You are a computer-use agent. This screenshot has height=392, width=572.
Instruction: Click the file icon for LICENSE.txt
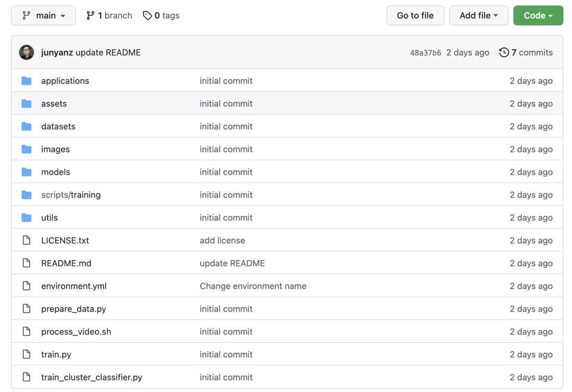(x=26, y=240)
